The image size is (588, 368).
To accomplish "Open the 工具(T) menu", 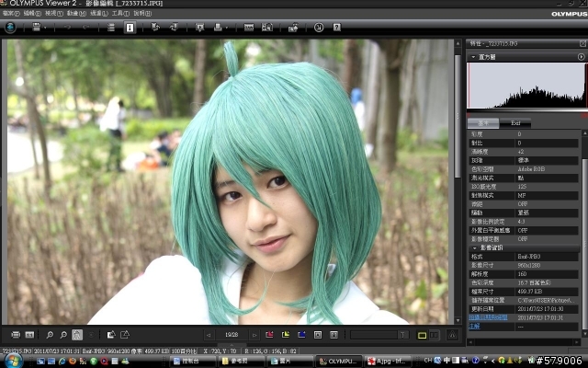I will pyautogui.click(x=120, y=13).
